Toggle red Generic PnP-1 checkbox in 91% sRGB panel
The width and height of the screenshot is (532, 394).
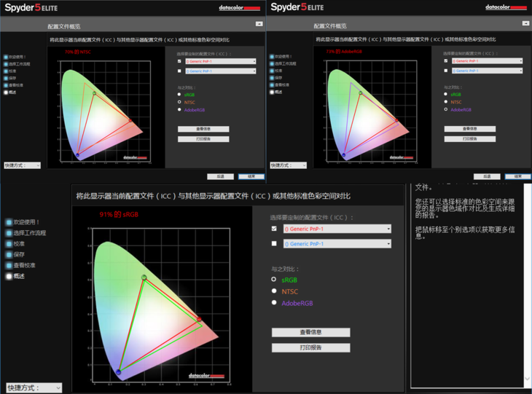pos(274,229)
